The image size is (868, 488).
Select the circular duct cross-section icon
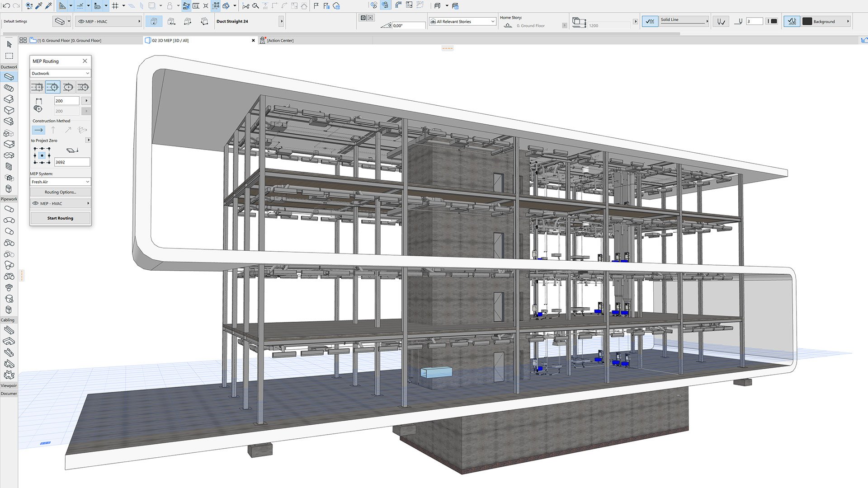click(53, 87)
